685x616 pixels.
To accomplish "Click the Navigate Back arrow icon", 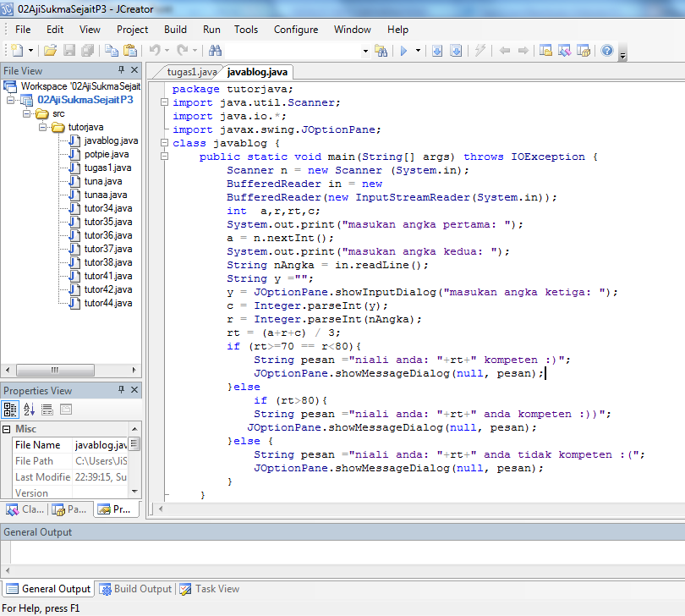I will [505, 51].
